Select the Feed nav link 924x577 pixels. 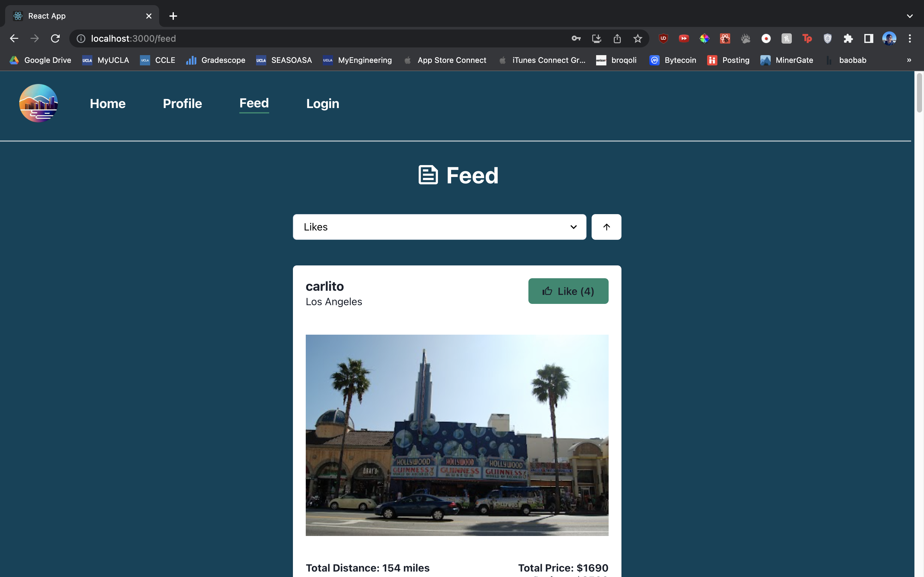(x=254, y=103)
